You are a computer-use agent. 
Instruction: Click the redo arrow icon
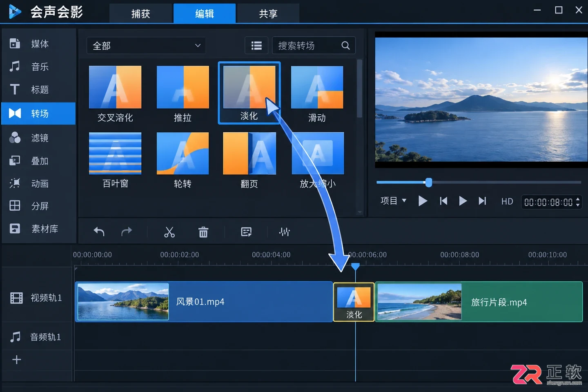[127, 232]
